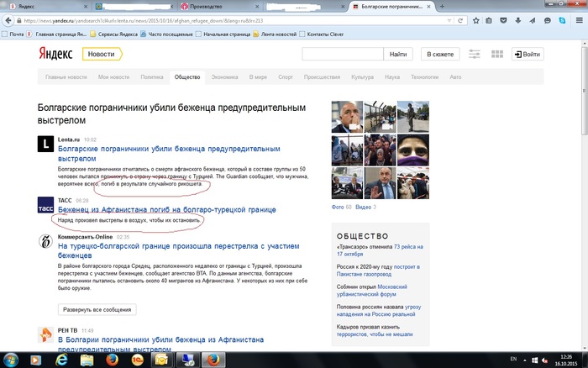Click the Войти login button

(x=528, y=54)
